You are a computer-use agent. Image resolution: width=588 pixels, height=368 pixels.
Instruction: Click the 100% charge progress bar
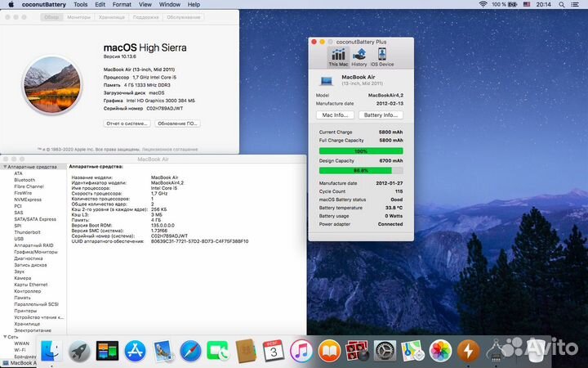361,151
